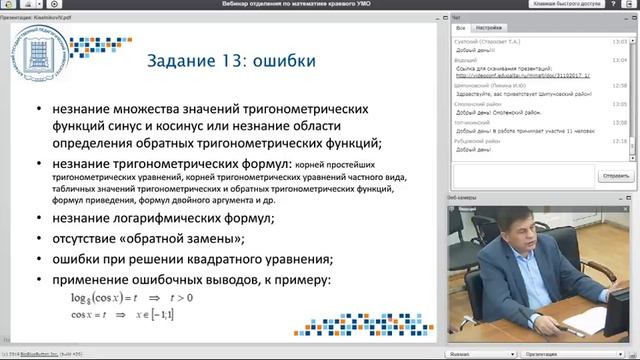Open the 'Презентация' layout dropdown
Viewport: 640px width, 360px height.
tap(573, 354)
